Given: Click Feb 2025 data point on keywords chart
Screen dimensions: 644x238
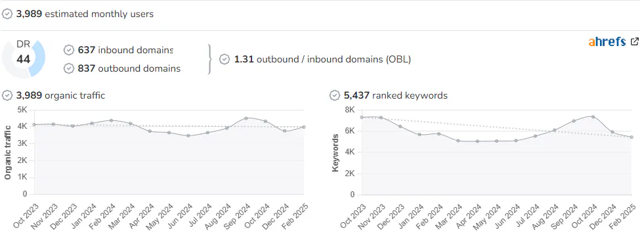Looking at the screenshot, I should tap(632, 137).
